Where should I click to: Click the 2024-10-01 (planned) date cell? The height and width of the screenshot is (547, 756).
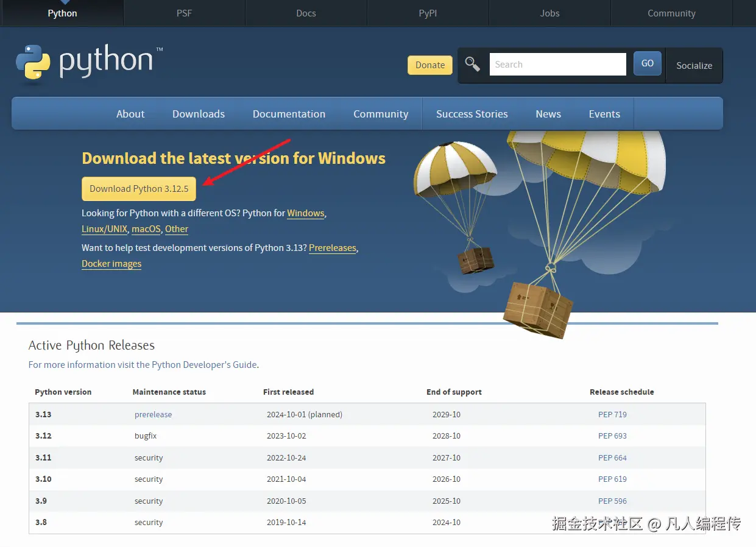click(x=305, y=414)
